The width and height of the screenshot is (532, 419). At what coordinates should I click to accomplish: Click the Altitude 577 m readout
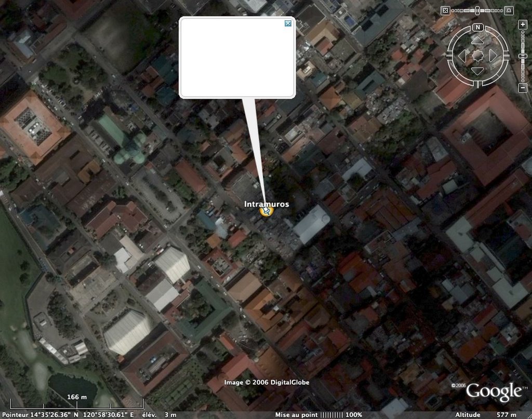[x=486, y=415]
